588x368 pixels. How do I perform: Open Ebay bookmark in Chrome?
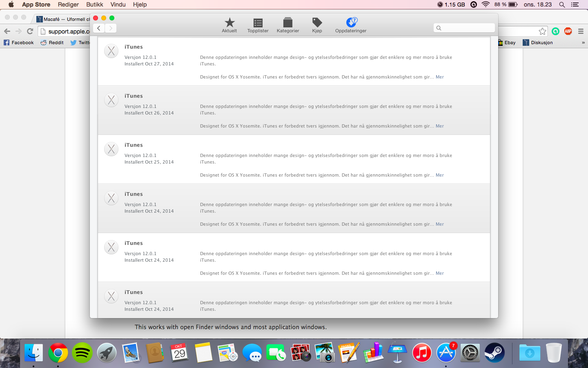click(507, 43)
